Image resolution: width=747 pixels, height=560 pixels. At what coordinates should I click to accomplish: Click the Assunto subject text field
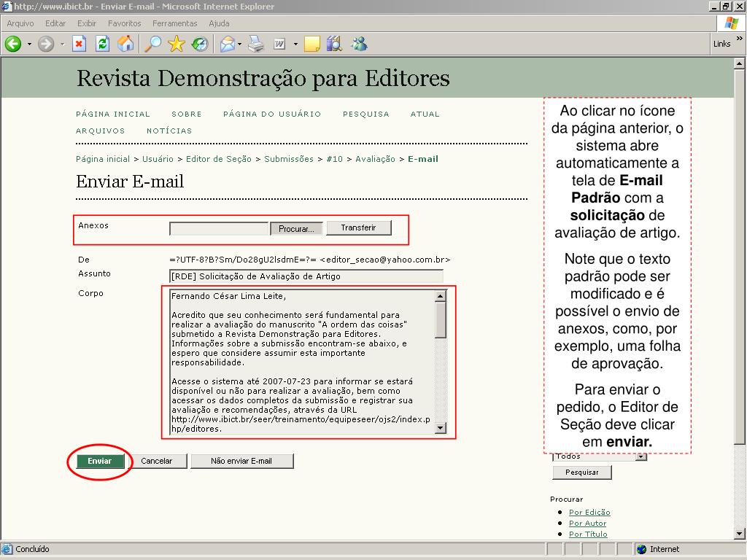[306, 276]
